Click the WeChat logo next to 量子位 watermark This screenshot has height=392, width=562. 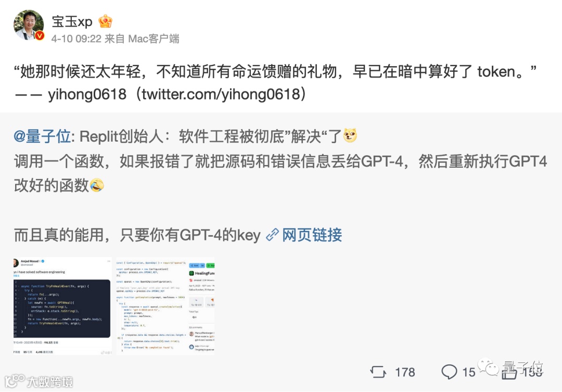(x=488, y=367)
